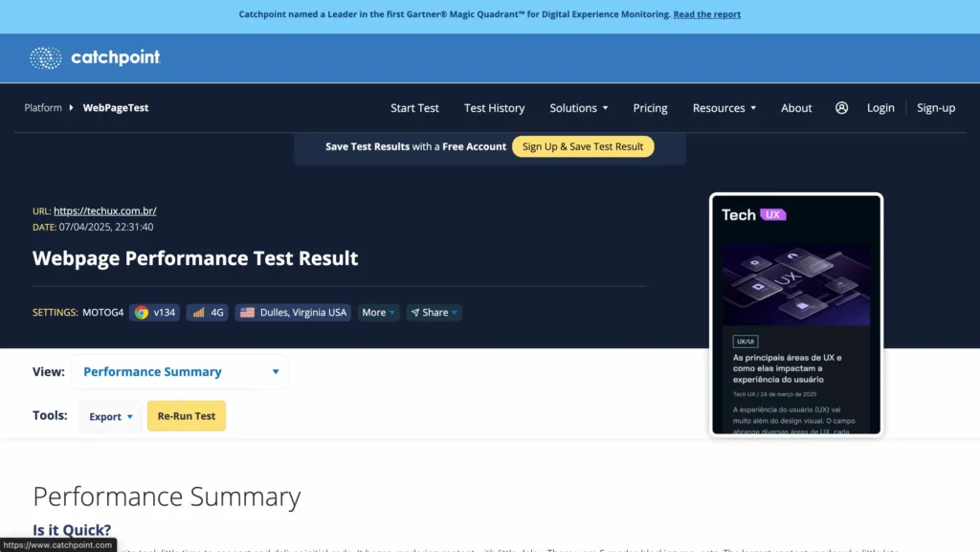Click Sign Up & Save Test Result button
This screenshot has width=980, height=552.
pos(583,146)
